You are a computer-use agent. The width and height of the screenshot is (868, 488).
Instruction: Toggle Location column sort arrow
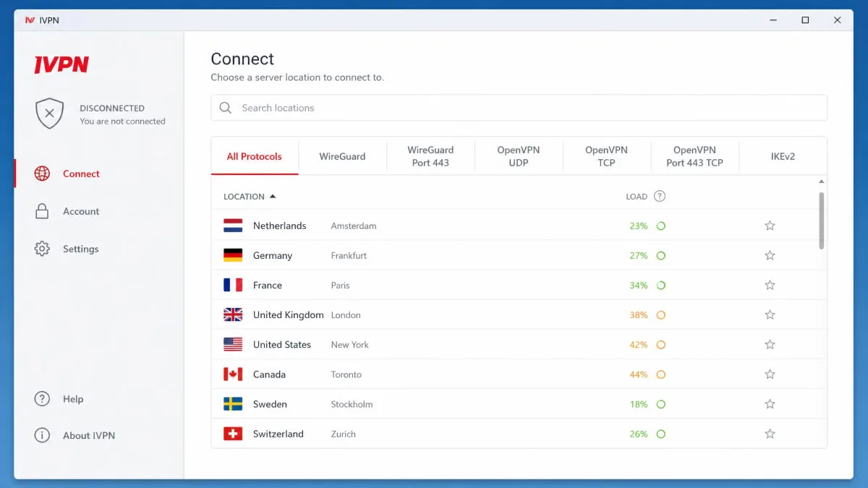273,196
